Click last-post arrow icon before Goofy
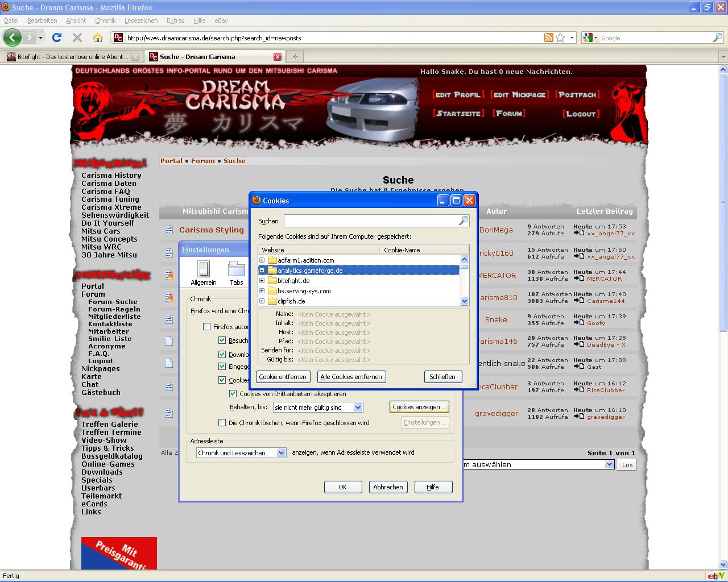Image resolution: width=728 pixels, height=582 pixels. tap(579, 323)
